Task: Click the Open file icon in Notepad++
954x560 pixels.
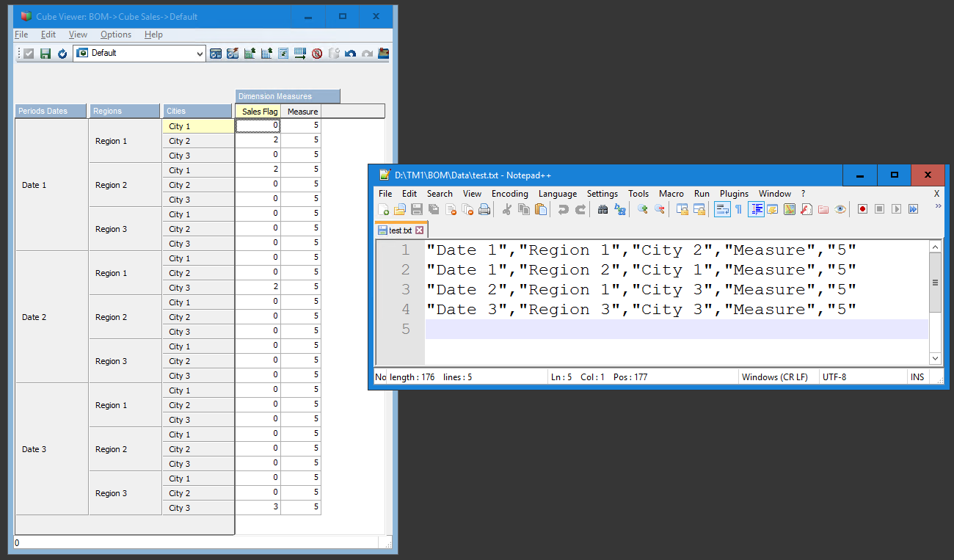Action: [x=399, y=209]
